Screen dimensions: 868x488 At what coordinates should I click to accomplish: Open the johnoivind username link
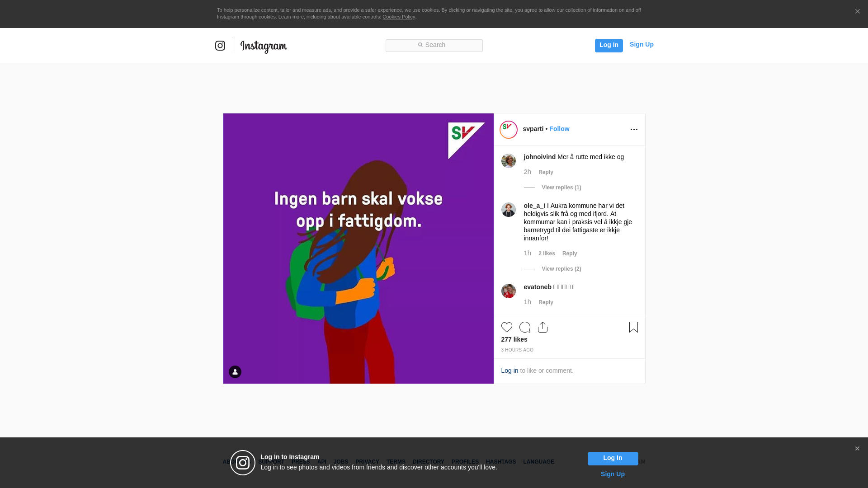540,157
